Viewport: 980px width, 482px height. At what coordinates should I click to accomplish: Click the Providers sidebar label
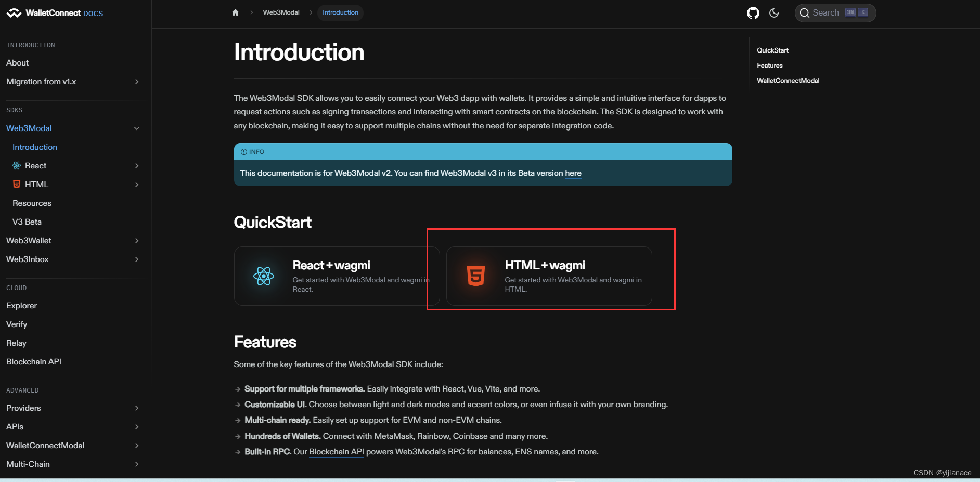point(23,408)
